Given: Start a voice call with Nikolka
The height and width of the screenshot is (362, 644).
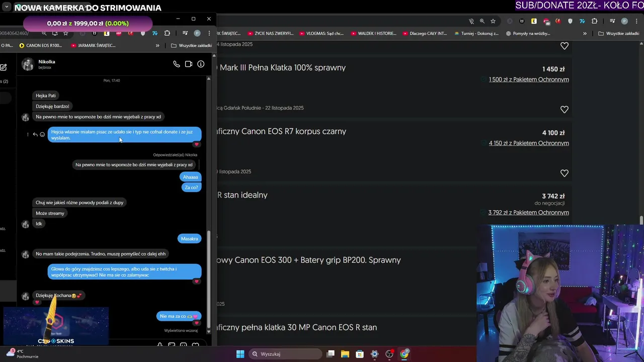Looking at the screenshot, I should [x=177, y=64].
